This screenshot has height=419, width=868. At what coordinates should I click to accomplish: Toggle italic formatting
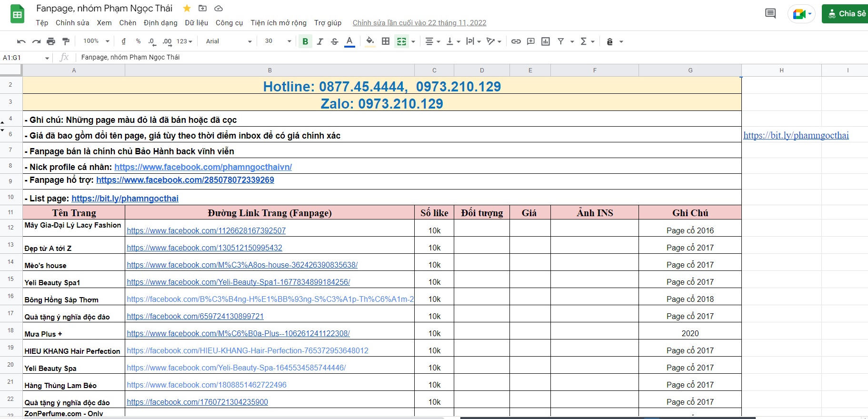pos(320,41)
